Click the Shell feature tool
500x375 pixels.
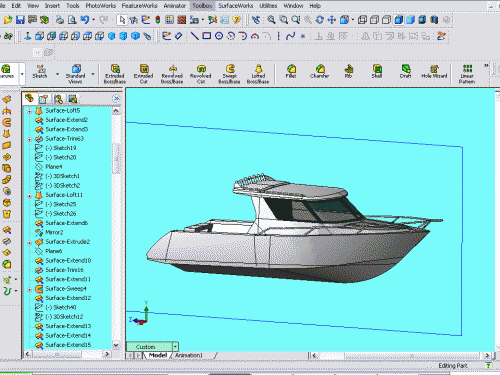(377, 71)
